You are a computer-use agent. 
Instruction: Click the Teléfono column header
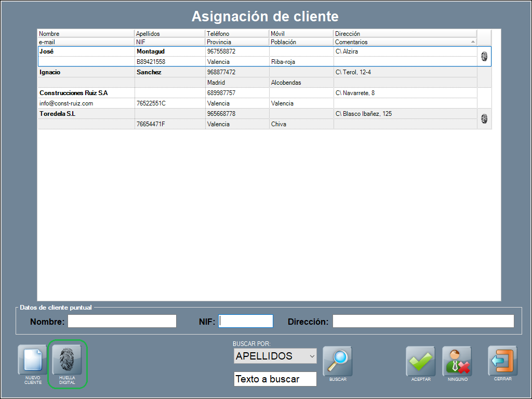237,34
